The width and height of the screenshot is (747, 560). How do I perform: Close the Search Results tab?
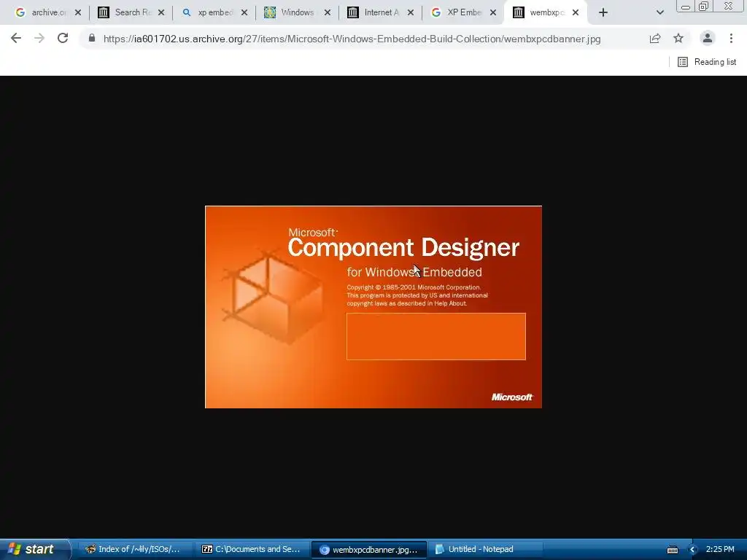[x=161, y=13]
